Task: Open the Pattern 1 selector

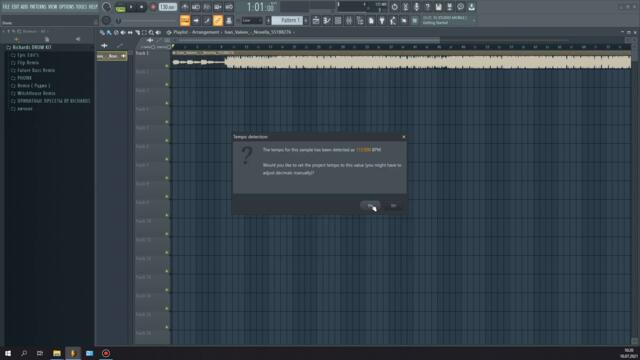Action: (x=287, y=20)
